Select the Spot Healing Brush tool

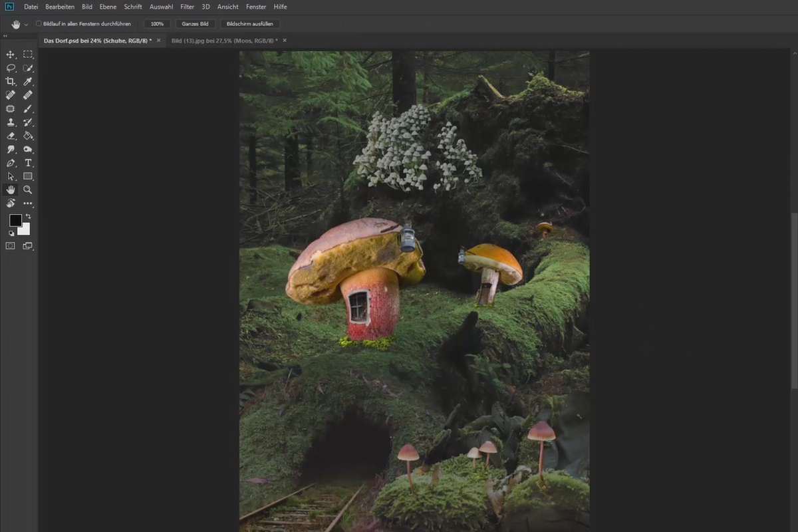pos(11,95)
